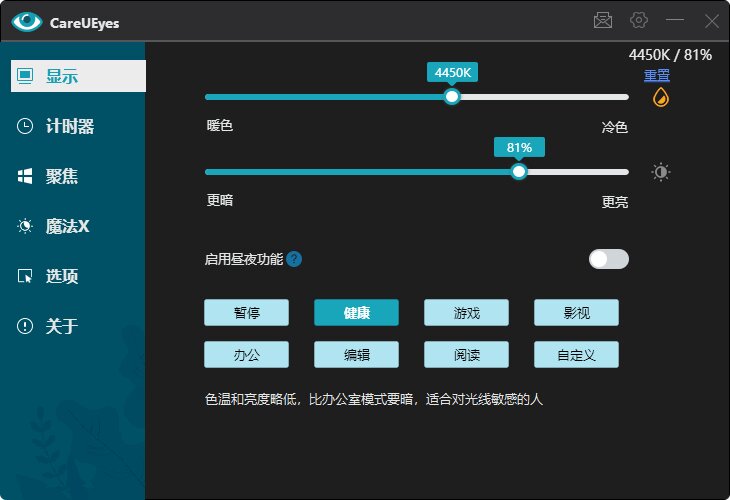Image resolution: width=730 pixels, height=500 pixels.
Task: Click the 暖色 label
Action: (220, 126)
